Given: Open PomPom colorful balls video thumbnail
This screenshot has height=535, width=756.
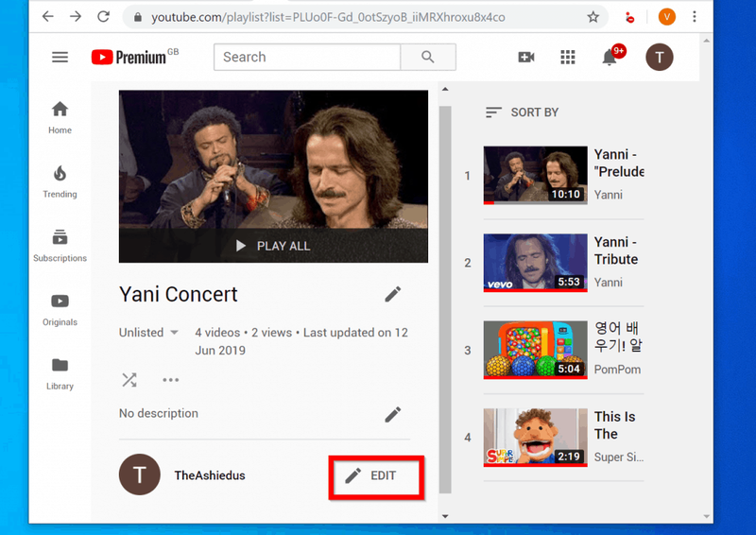Looking at the screenshot, I should click(535, 351).
